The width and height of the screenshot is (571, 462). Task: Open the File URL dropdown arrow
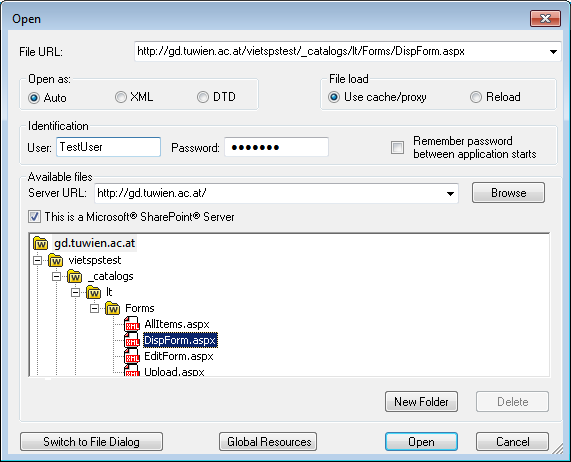(553, 52)
